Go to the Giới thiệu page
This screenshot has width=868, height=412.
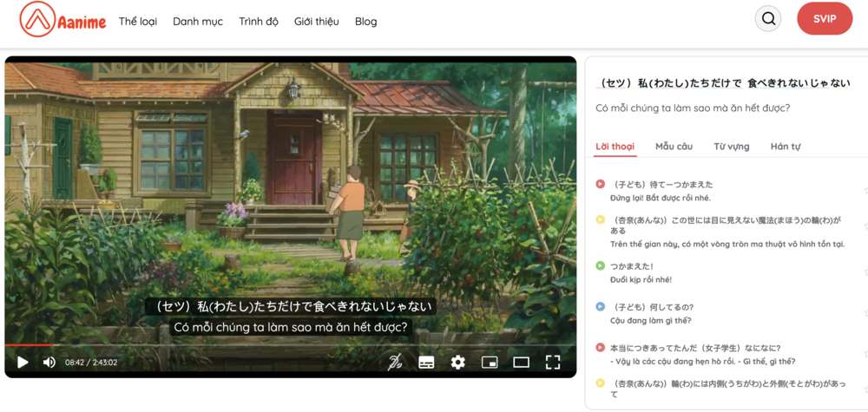317,22
